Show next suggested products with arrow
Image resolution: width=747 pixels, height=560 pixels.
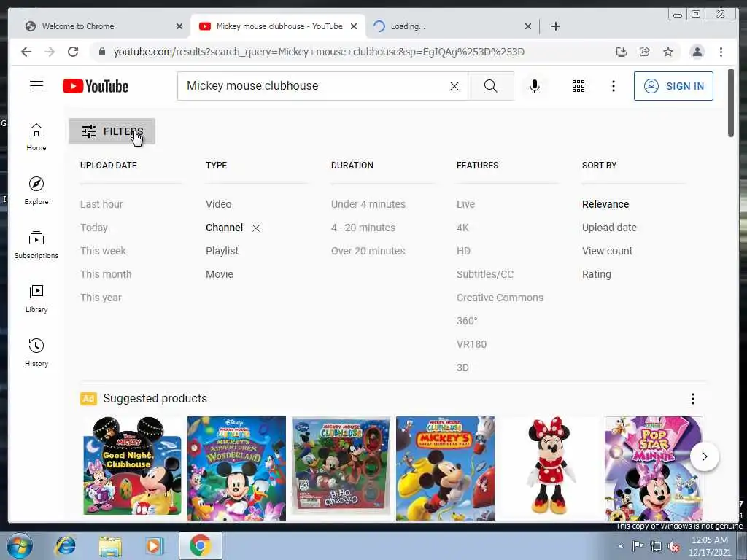coord(704,456)
